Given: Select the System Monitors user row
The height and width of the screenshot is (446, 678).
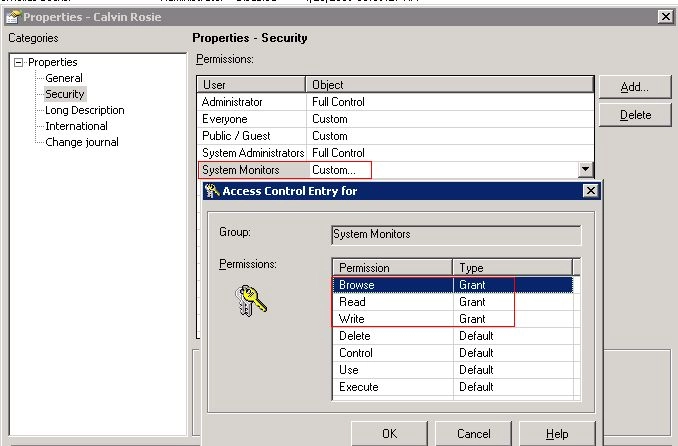Looking at the screenshot, I should [395, 170].
